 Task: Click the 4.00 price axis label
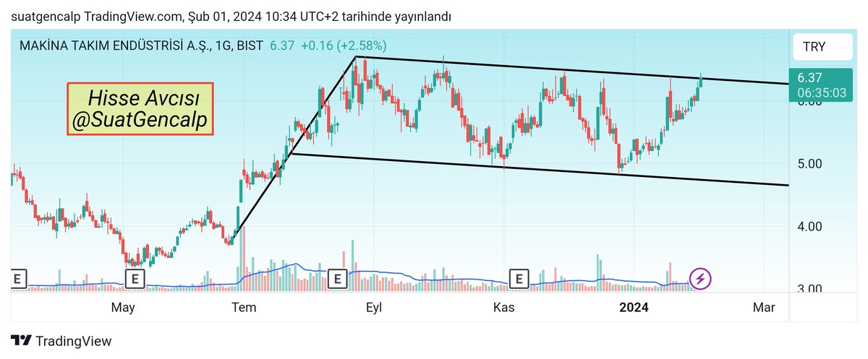810,226
